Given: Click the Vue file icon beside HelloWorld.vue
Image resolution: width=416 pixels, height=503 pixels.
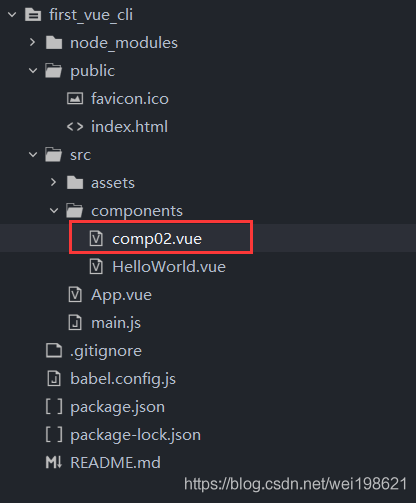Looking at the screenshot, I should coord(96,267).
